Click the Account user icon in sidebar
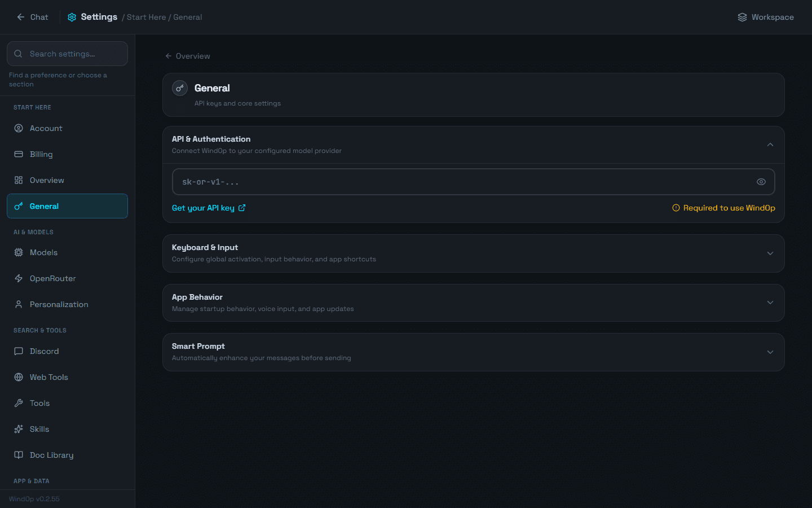812x508 pixels. point(19,128)
